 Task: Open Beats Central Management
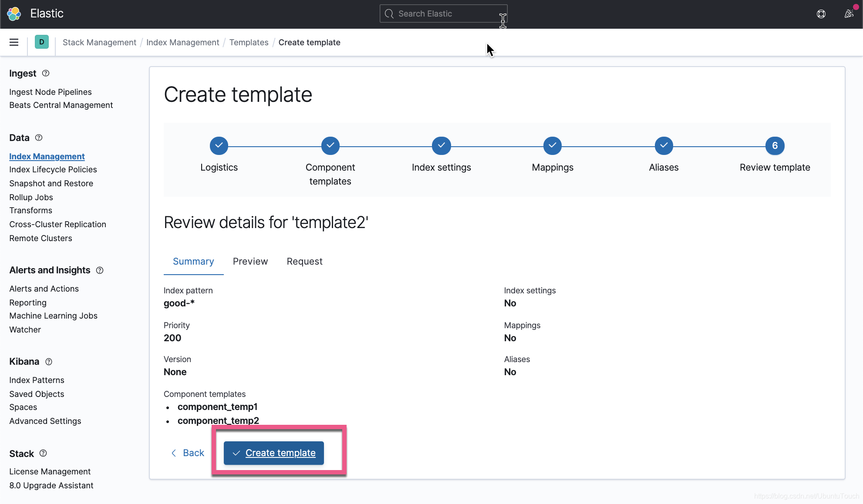point(61,105)
